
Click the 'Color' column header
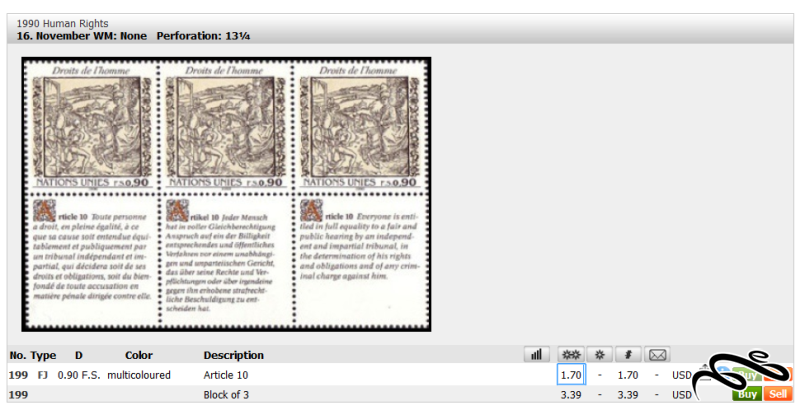(139, 355)
